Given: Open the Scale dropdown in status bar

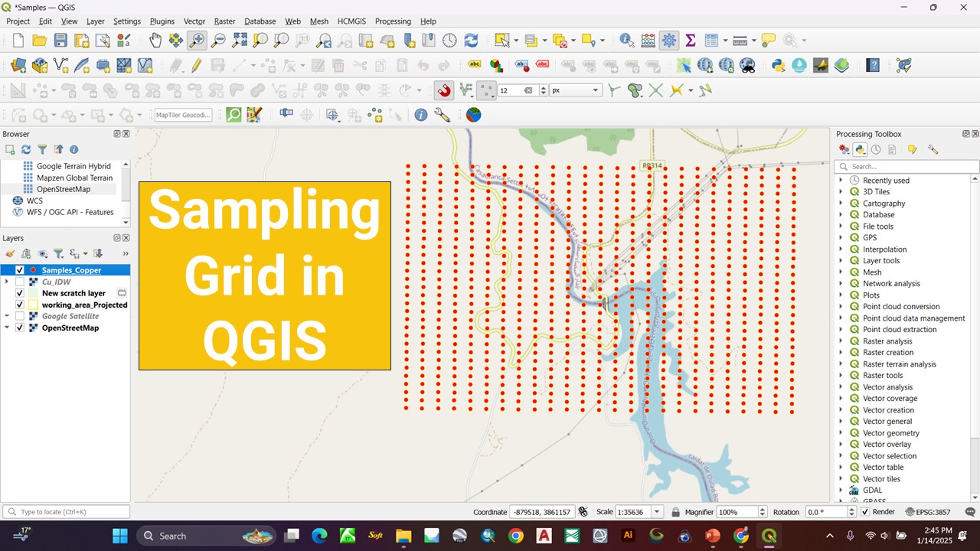Looking at the screenshot, I should (x=658, y=512).
